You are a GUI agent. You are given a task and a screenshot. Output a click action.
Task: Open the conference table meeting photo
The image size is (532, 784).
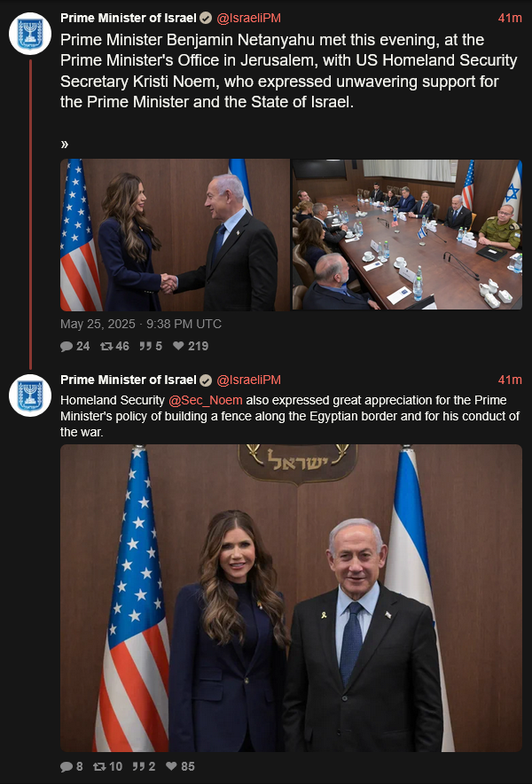[x=407, y=235]
